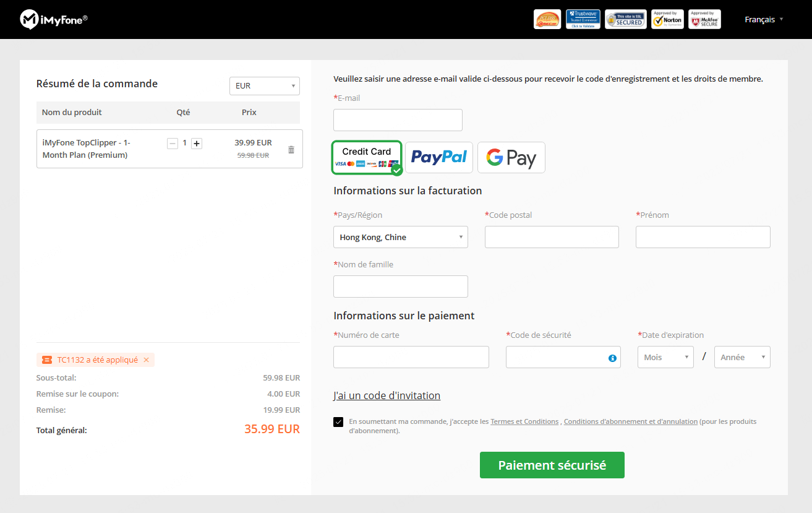The height and width of the screenshot is (513, 812).
Task: Click the 39.99 EUR price
Action: click(x=253, y=142)
